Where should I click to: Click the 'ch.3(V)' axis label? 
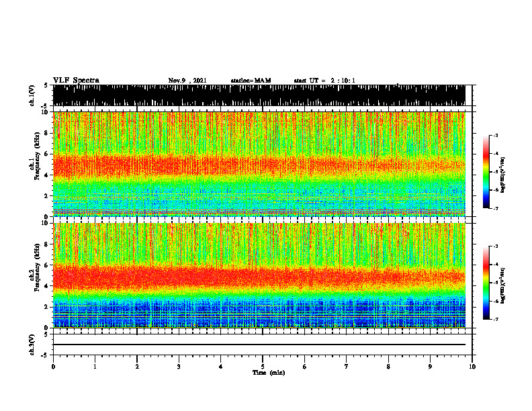pos(32,345)
